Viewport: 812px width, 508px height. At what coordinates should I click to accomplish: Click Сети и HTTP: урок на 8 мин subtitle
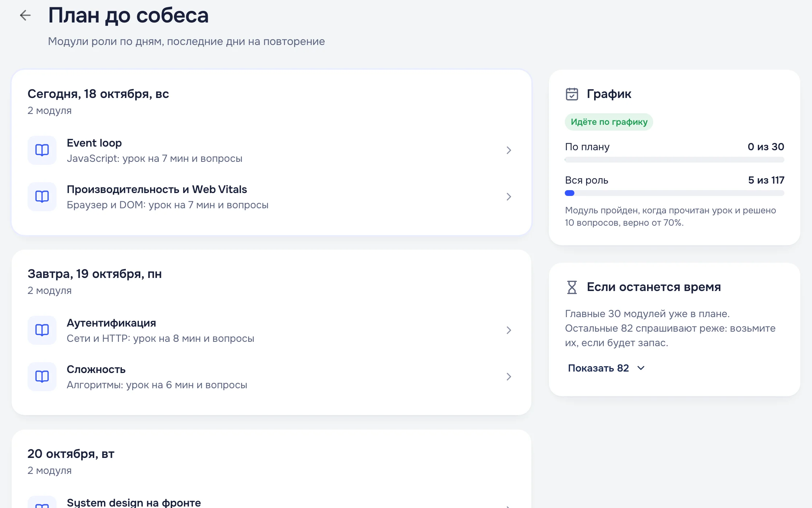(x=161, y=339)
